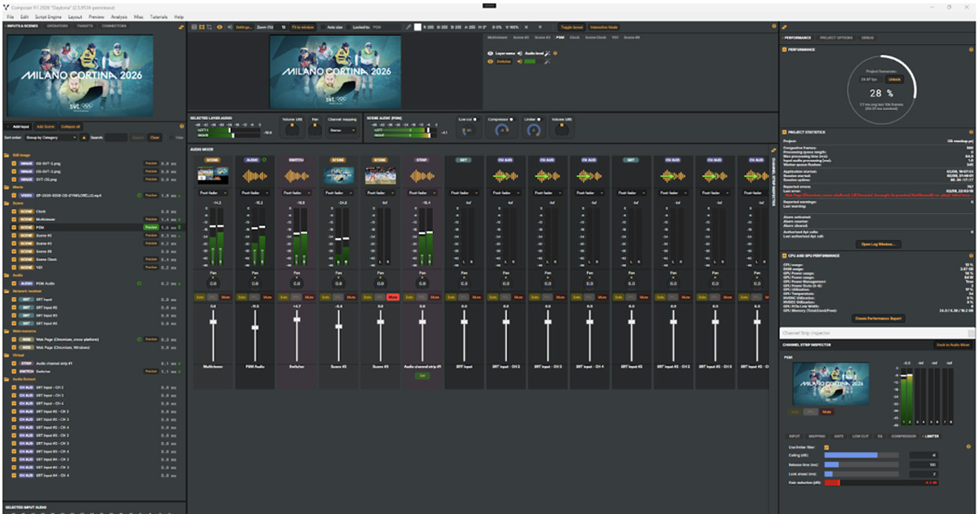Click the color picker pencil icon
Viewport: 980px width, 514px height.
pyautogui.click(x=408, y=27)
